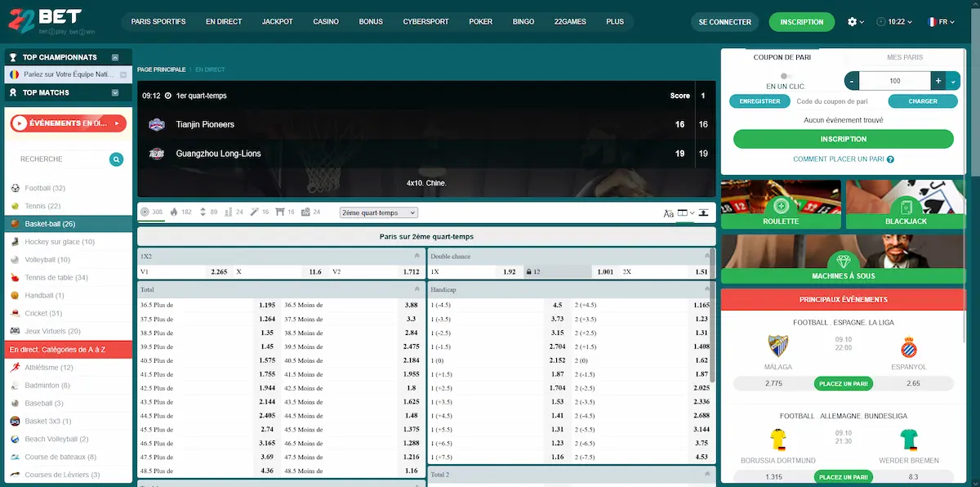The width and height of the screenshot is (980, 487).
Task: Select Volleyball (10) in the sports list
Action: (68, 260)
